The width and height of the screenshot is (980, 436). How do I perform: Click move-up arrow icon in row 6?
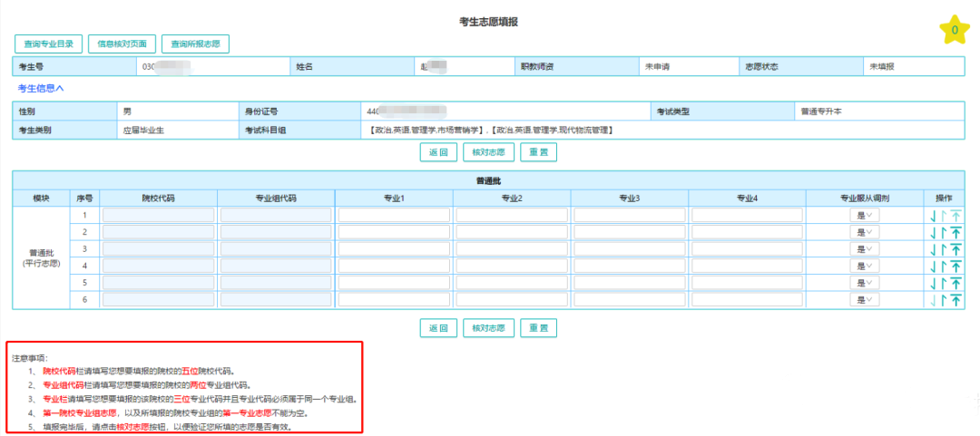[x=944, y=300]
